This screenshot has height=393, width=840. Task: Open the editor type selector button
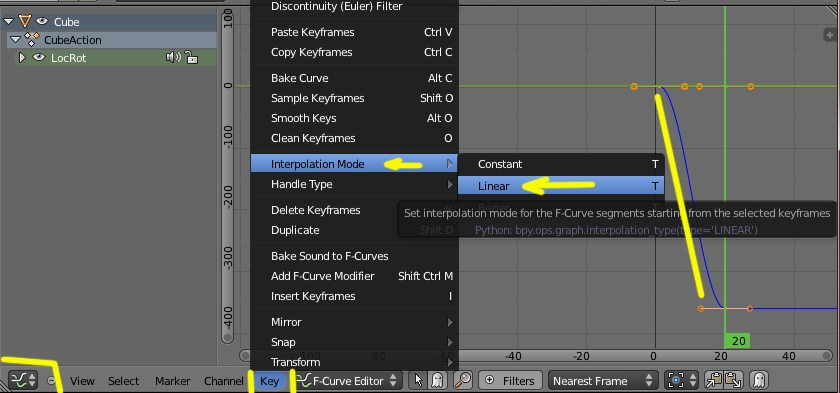pos(23,381)
